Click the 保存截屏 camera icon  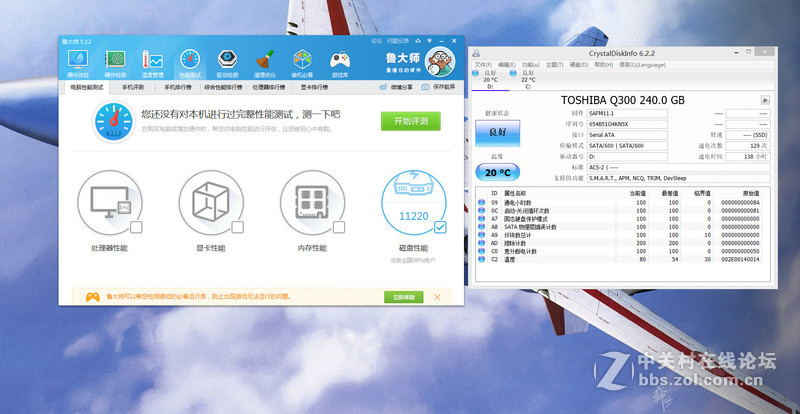pos(426,87)
